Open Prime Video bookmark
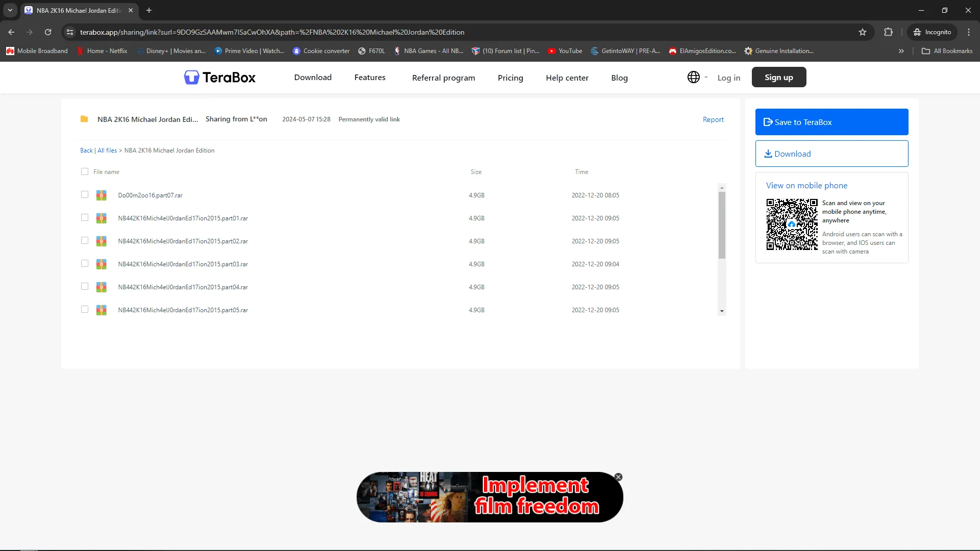This screenshot has width=980, height=551. 249,51
